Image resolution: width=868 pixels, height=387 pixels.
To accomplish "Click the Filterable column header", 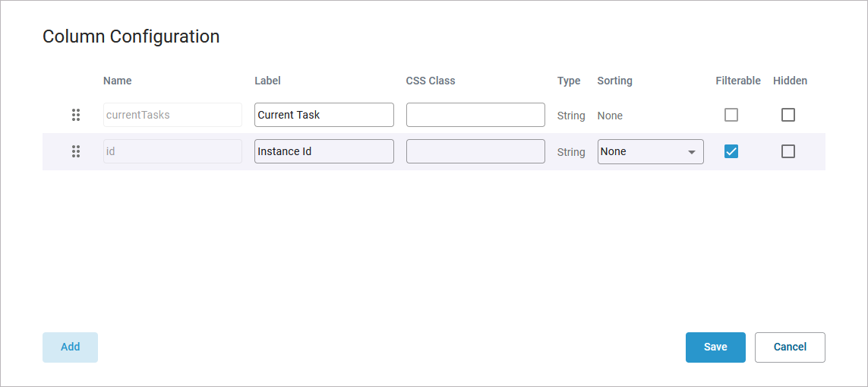I will click(737, 81).
